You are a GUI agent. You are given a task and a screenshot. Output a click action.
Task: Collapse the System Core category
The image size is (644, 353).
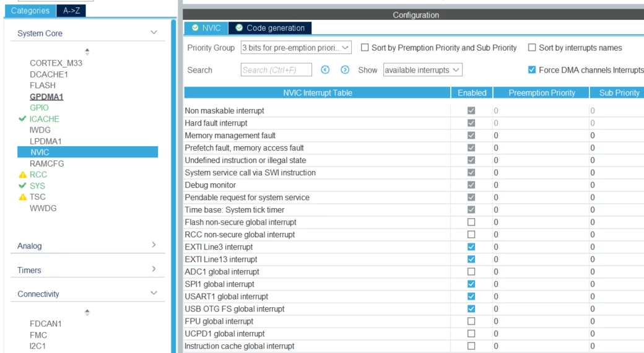pos(154,32)
